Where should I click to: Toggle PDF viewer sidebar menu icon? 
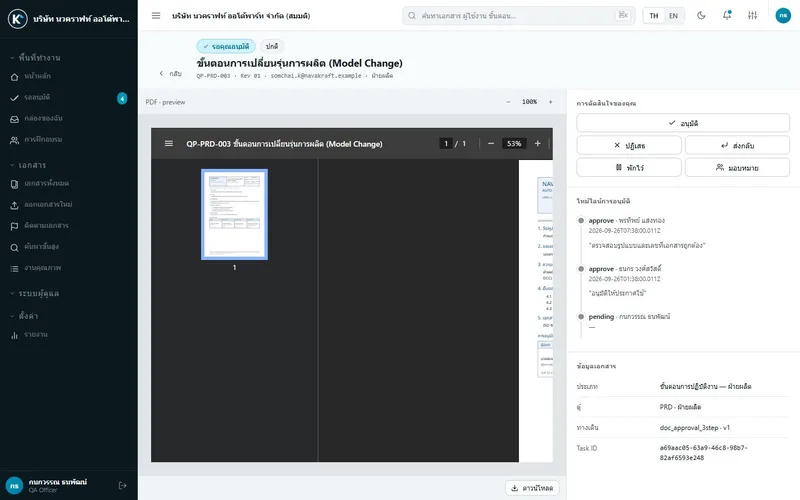[169, 144]
